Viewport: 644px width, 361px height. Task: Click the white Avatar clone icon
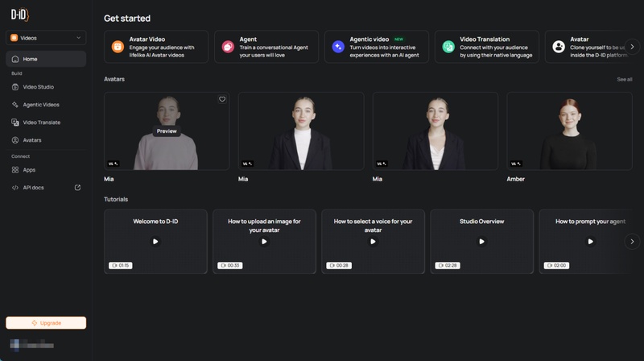click(x=559, y=47)
